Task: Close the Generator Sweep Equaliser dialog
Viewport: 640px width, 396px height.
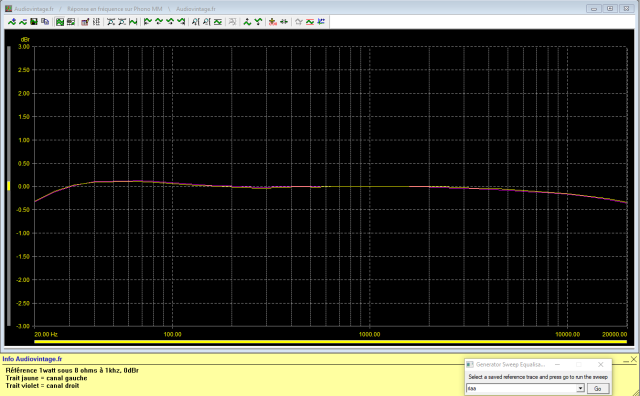Action: pos(600,365)
